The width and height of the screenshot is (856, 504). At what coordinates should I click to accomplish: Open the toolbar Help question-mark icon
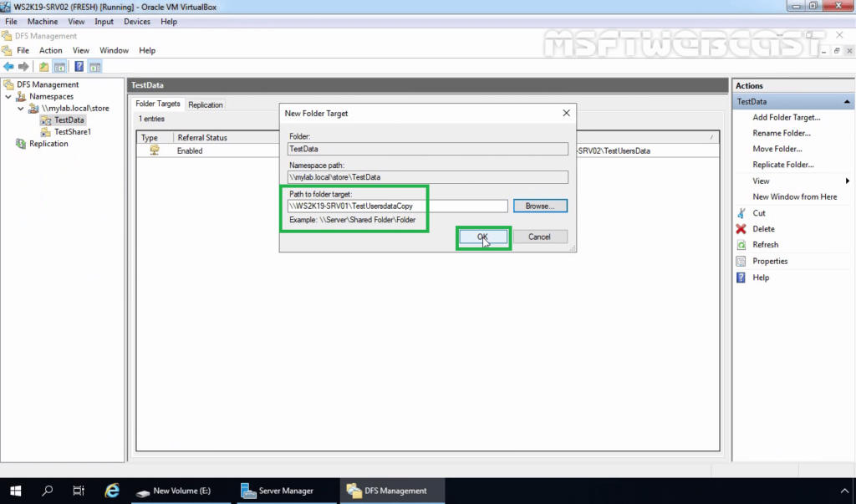click(79, 67)
